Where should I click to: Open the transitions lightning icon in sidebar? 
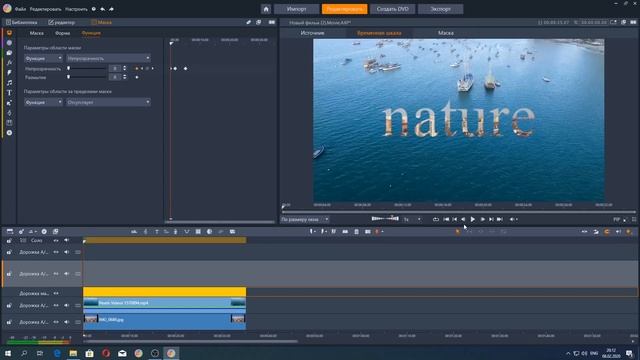coord(9,73)
